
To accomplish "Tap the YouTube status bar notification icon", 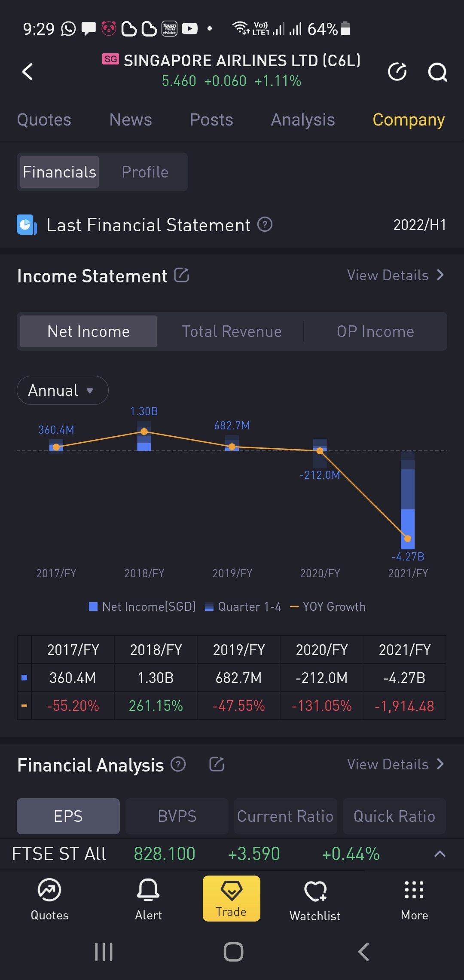I will coord(189,29).
